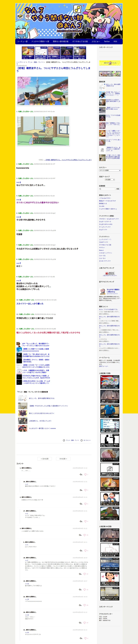Open オワタあんてな元祖 nav item
The width and height of the screenshot is (138, 644).
coord(80,42)
